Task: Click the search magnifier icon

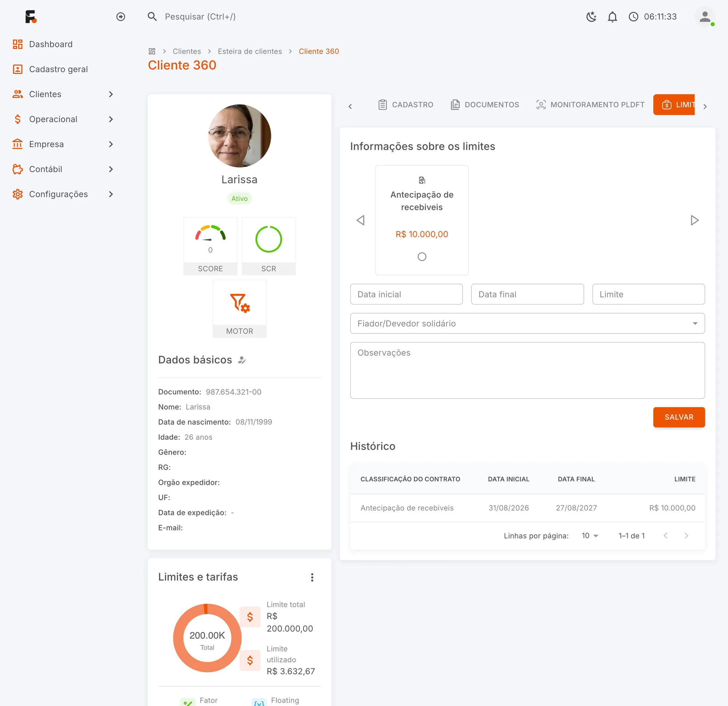Action: 152,17
